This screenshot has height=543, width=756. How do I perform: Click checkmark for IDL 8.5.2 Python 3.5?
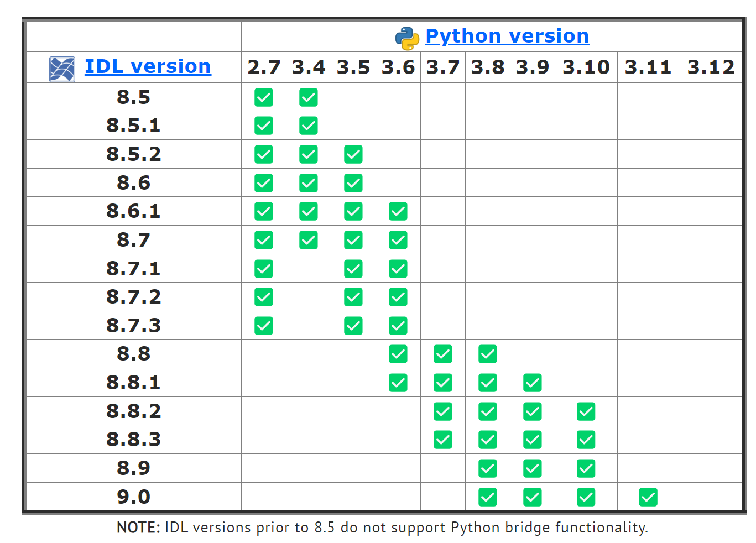click(353, 154)
